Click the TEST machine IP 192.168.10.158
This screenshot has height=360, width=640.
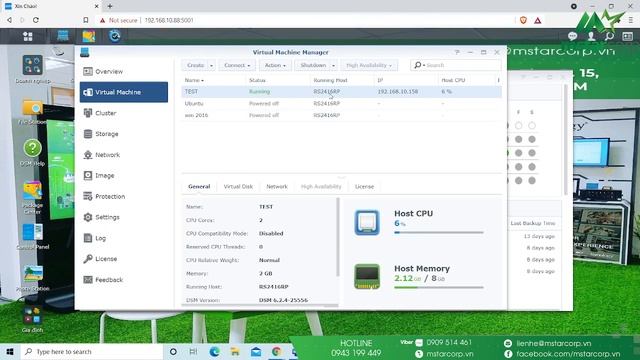coord(398,92)
